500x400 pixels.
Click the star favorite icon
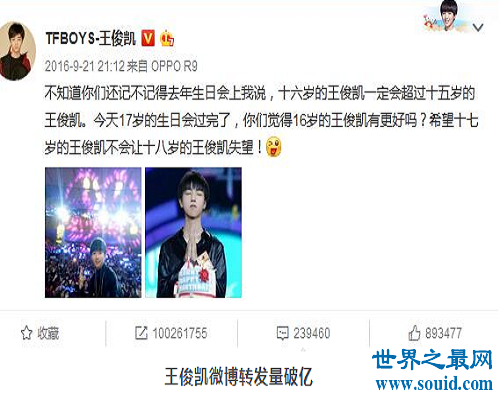point(26,333)
